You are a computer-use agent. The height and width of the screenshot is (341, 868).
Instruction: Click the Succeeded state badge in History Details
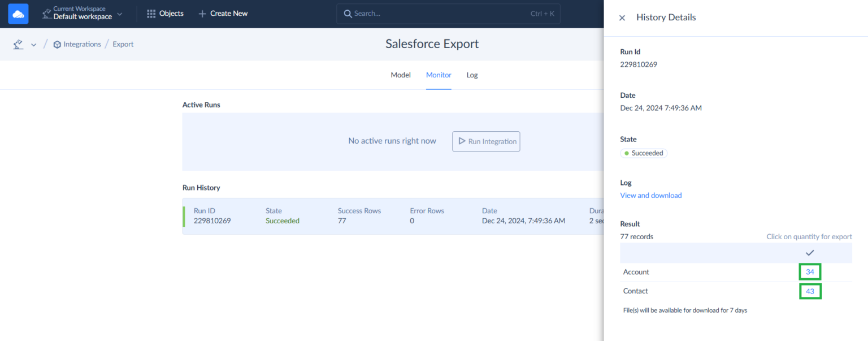644,153
